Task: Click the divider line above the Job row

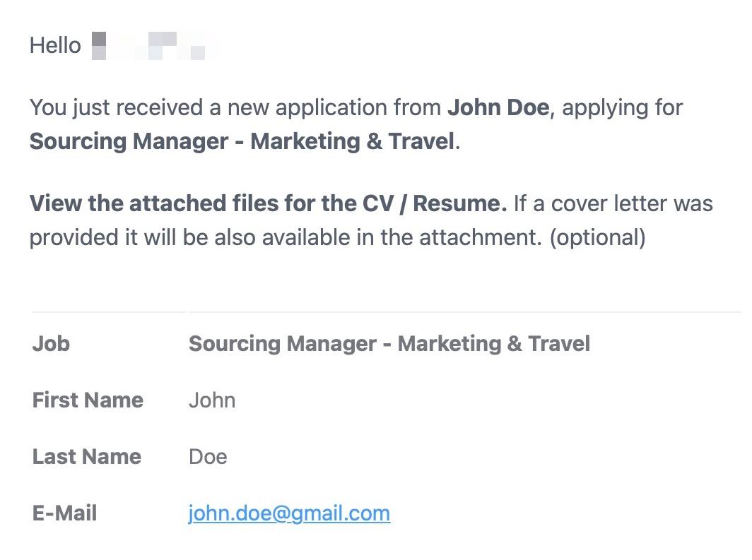Action: point(387,312)
